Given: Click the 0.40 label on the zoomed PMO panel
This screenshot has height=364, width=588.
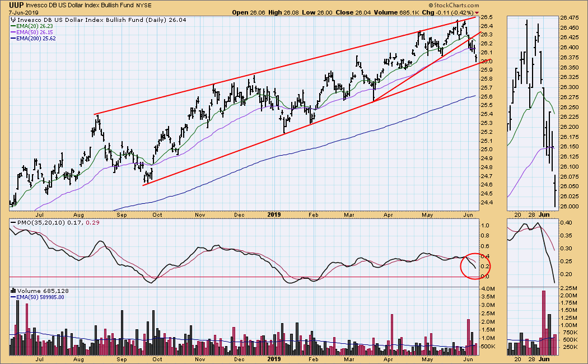Looking at the screenshot, I should [566, 223].
